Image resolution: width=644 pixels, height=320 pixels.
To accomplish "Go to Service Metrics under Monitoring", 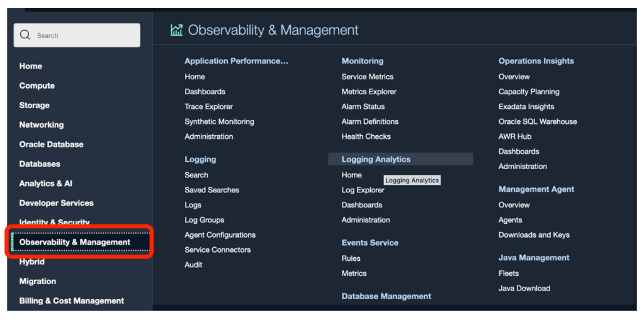I will pyautogui.click(x=367, y=77).
